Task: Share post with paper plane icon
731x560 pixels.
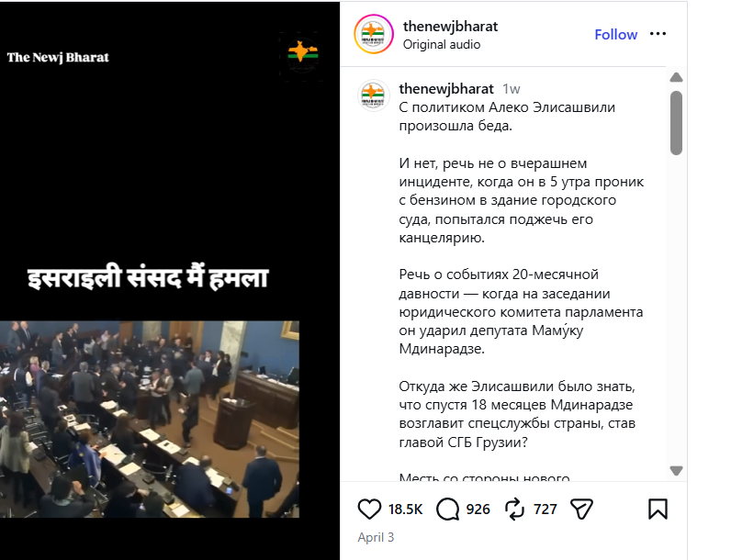Action: (581, 509)
